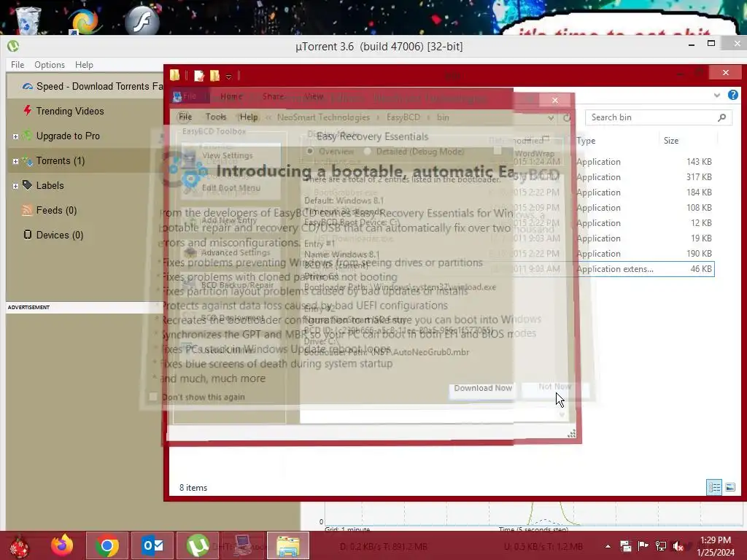Sort files by Type column header

(586, 141)
